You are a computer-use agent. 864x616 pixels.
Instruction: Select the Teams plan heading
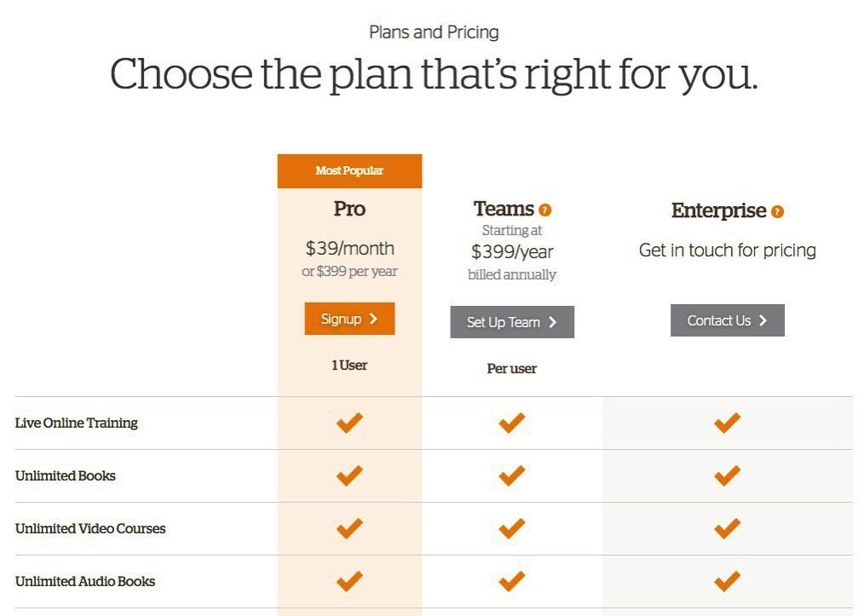point(504,209)
